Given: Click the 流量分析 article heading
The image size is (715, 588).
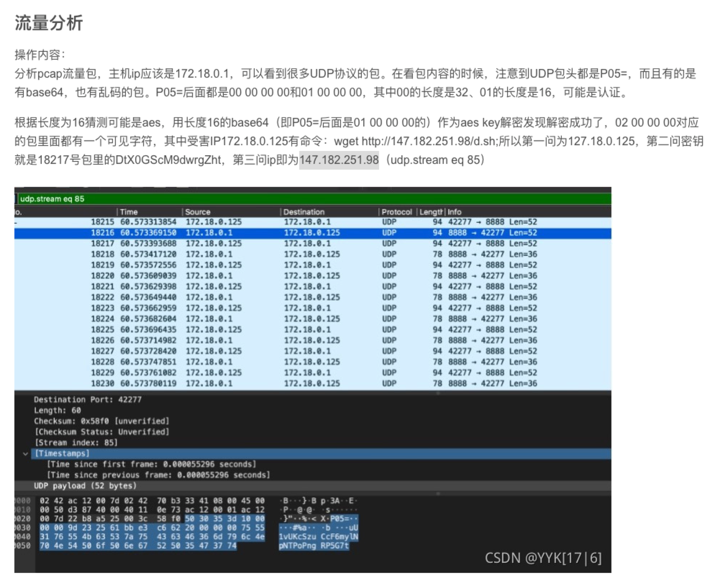Looking at the screenshot, I should (49, 23).
